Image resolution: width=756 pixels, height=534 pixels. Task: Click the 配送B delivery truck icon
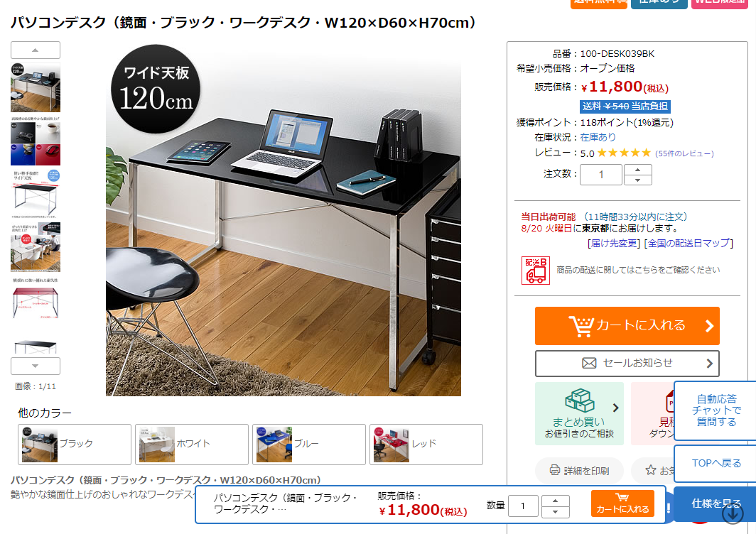[x=535, y=270]
